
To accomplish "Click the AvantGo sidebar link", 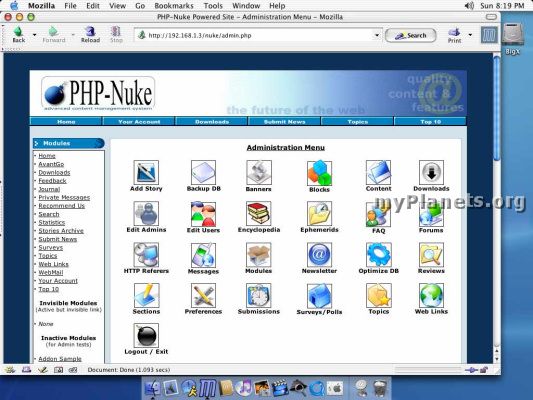I will [x=51, y=164].
